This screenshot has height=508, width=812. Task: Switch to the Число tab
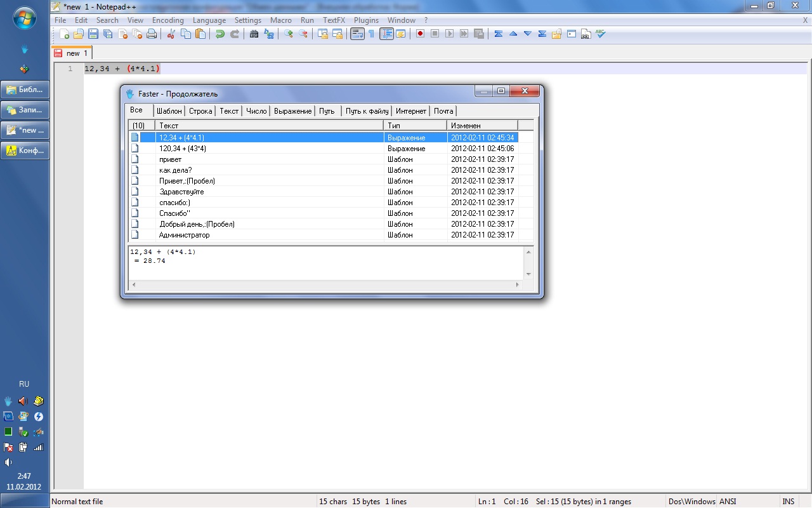coord(256,111)
